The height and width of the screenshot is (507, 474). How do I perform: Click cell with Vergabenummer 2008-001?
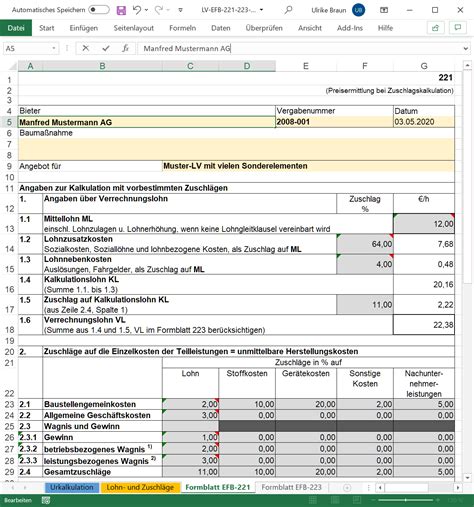(334, 122)
